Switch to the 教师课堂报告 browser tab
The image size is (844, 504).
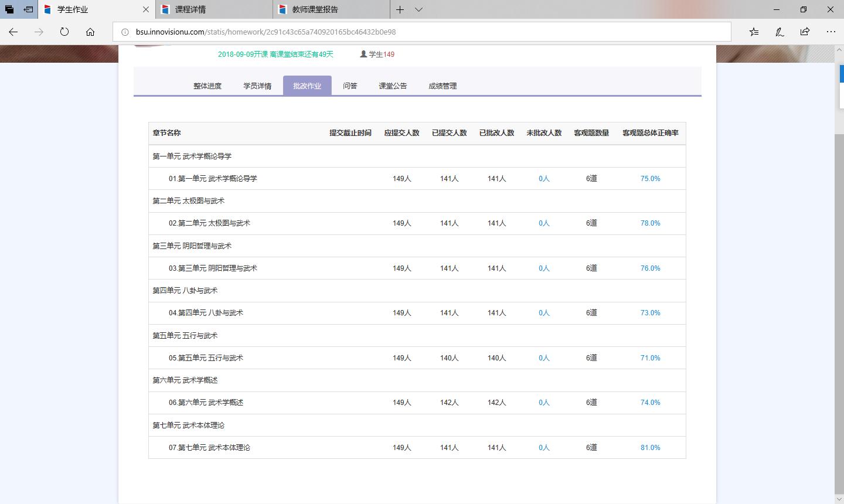click(328, 9)
